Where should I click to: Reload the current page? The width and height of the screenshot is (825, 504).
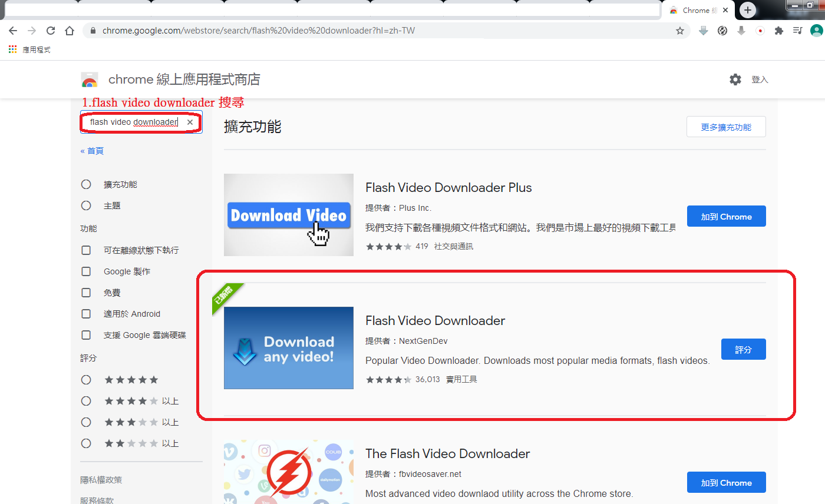click(51, 31)
